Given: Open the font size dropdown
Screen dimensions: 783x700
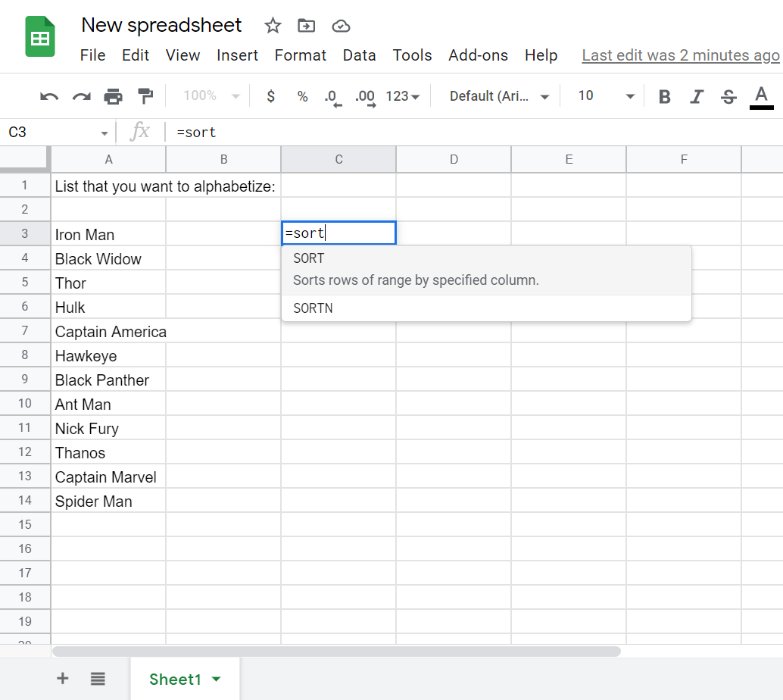Looking at the screenshot, I should point(606,96).
